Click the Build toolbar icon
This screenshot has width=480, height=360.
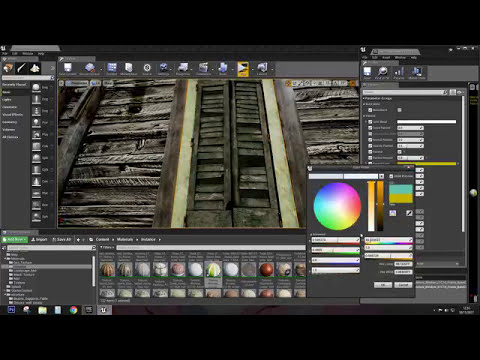(223, 69)
